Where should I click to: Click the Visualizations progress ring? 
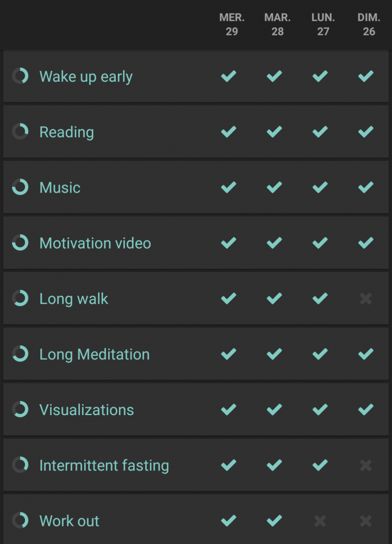point(20,409)
